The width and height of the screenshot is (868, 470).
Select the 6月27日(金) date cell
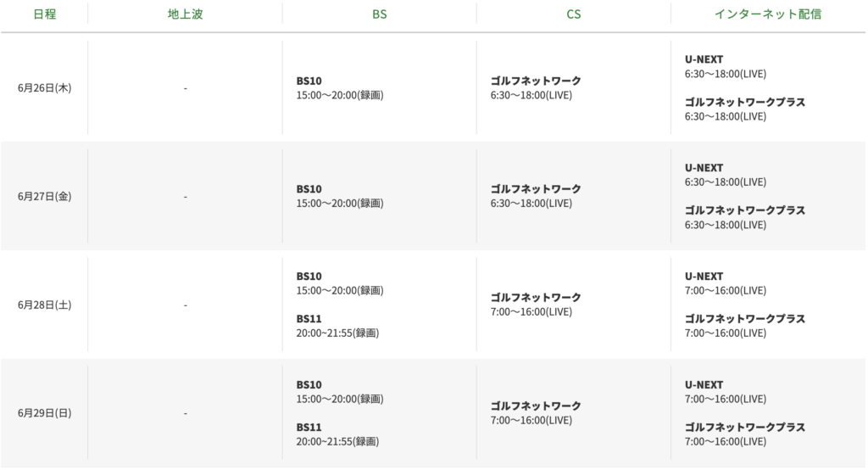coord(44,197)
